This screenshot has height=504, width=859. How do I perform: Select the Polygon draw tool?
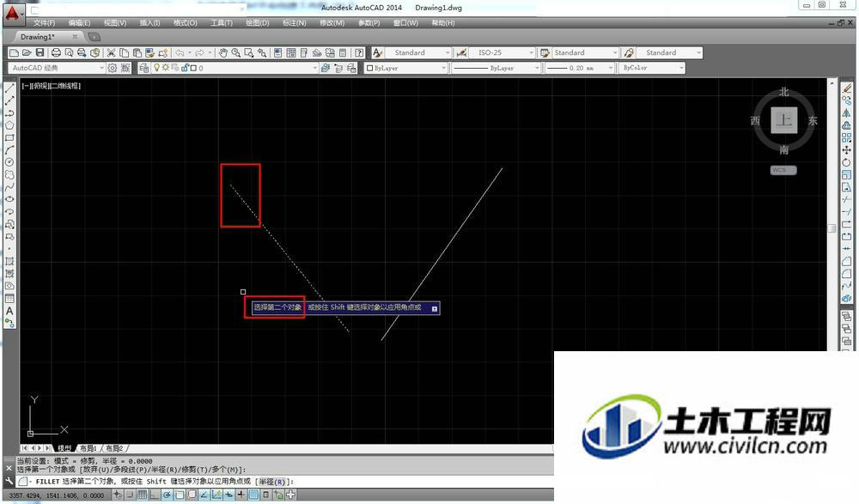click(x=9, y=124)
